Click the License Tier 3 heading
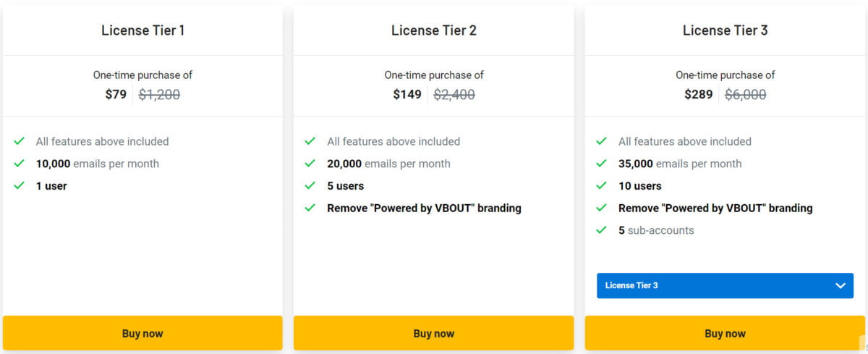This screenshot has height=354, width=868. point(725,30)
